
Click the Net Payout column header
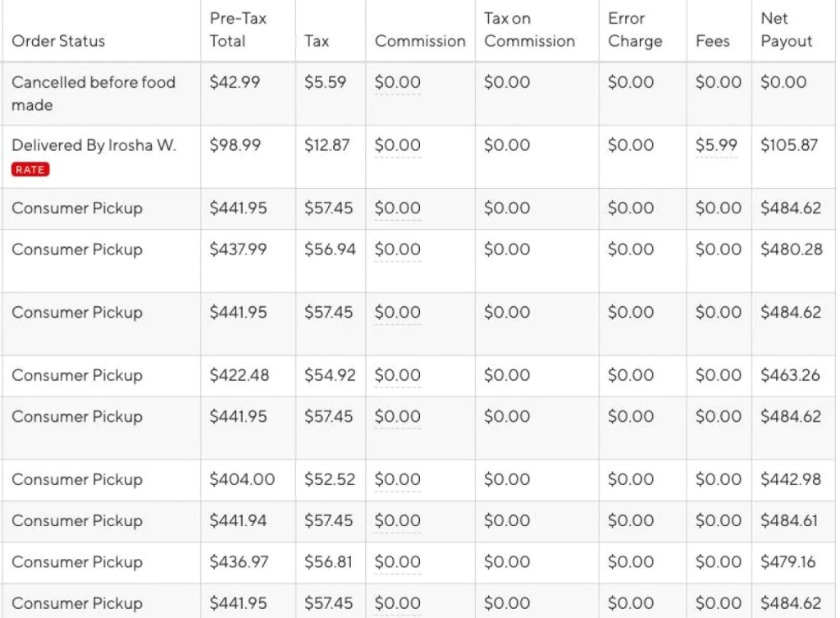[x=786, y=30]
